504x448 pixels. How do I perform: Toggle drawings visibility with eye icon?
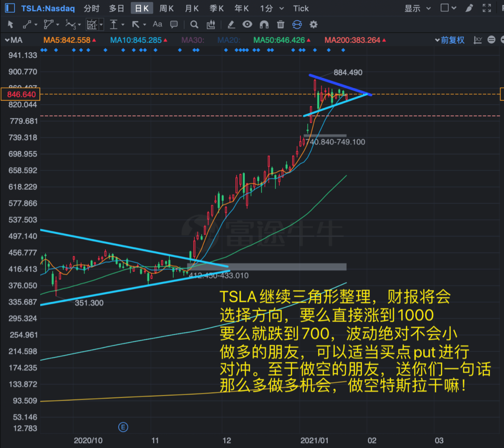pyautogui.click(x=247, y=24)
